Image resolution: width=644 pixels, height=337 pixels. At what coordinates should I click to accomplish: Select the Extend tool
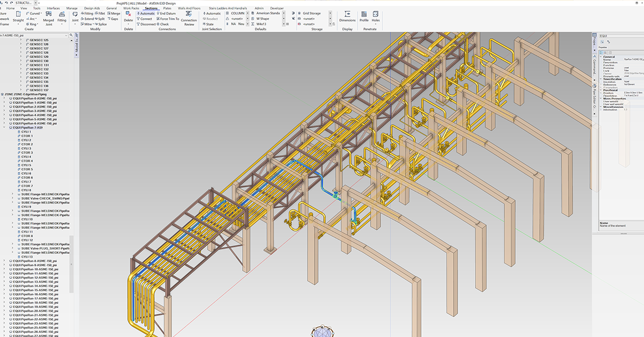coord(87,19)
